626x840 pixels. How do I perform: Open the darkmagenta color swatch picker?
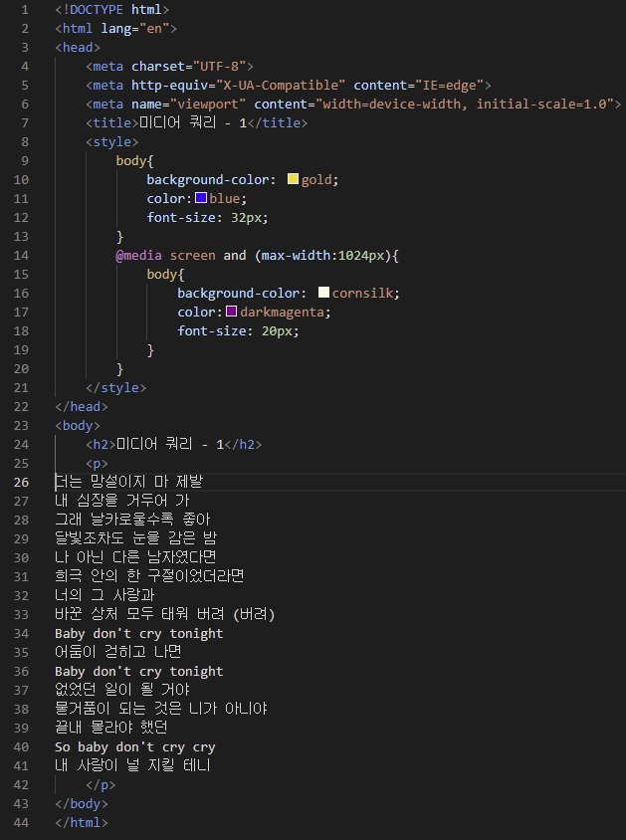tap(231, 312)
